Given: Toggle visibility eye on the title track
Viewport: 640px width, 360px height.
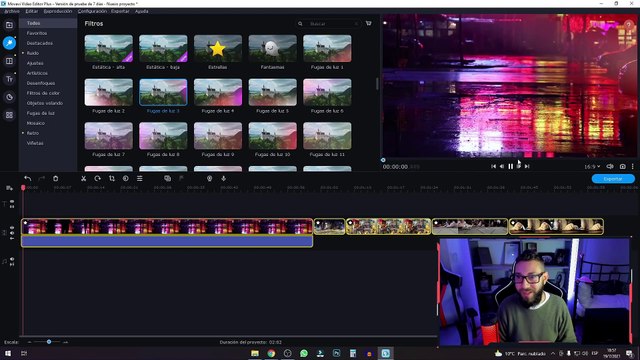Looking at the screenshot, I should click(x=12, y=202).
